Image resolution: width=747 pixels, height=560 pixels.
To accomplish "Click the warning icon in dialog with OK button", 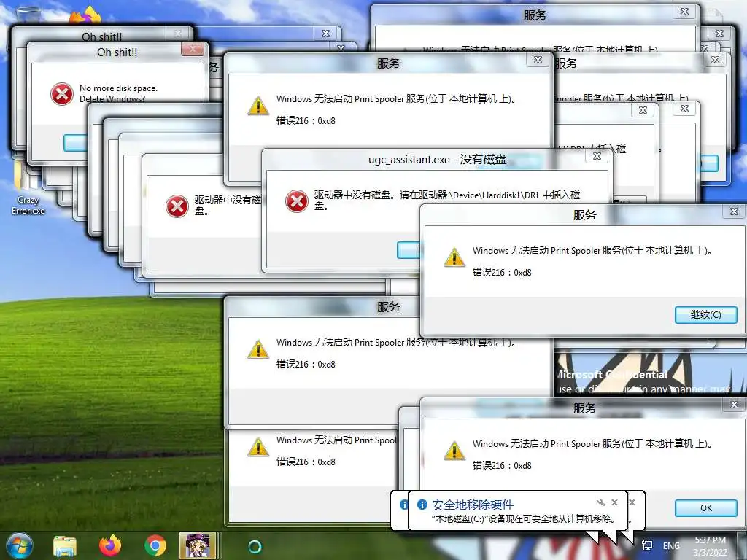I will coord(454,451).
